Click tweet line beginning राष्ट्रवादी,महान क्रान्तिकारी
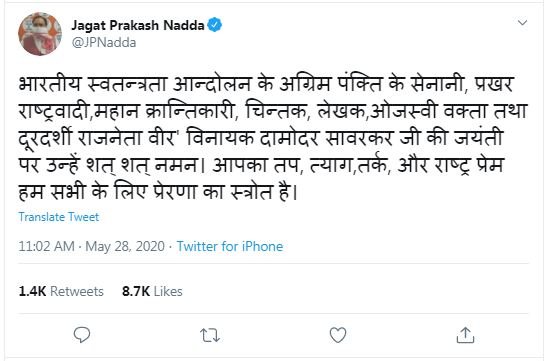The width and height of the screenshot is (546, 361). [273, 111]
